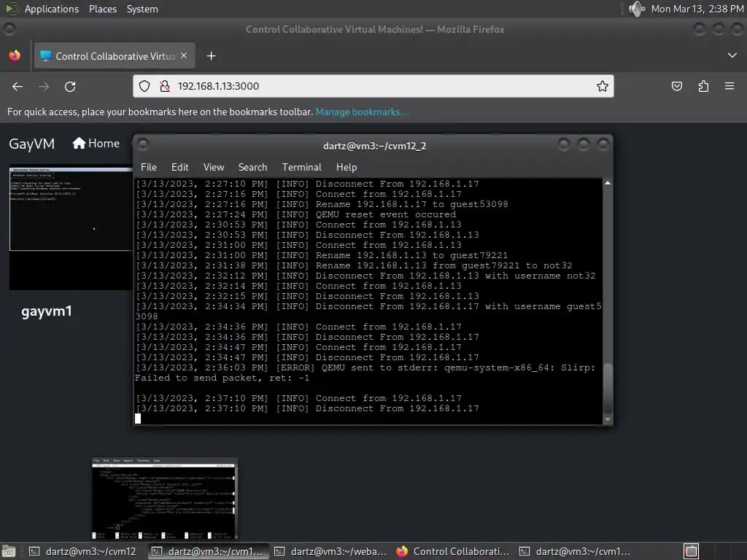Open the Firefox hamburger menu
The width and height of the screenshot is (747, 560).
click(729, 86)
